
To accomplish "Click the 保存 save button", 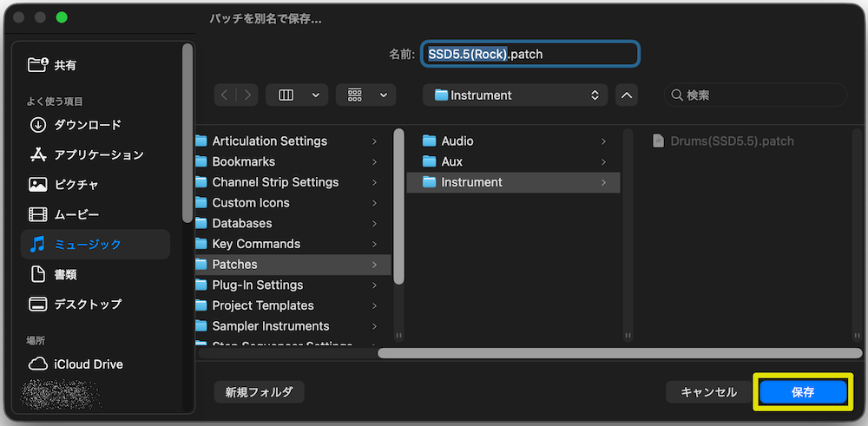I will pyautogui.click(x=803, y=392).
